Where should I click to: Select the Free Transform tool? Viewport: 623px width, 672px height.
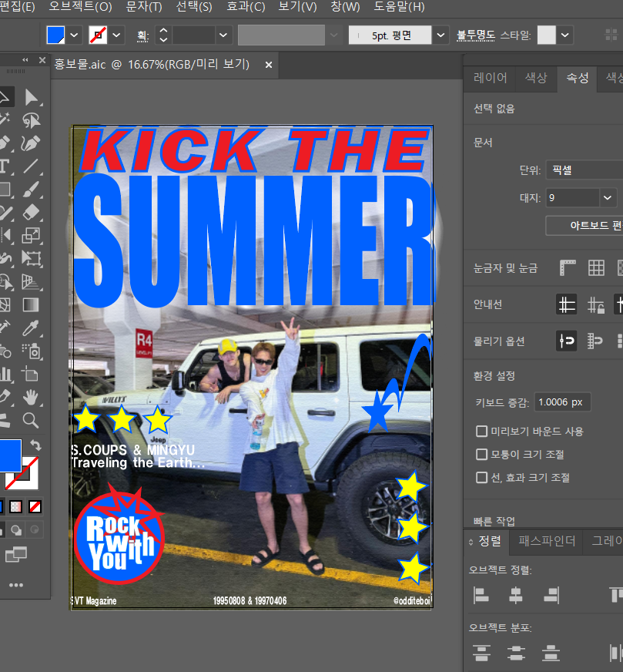32,258
